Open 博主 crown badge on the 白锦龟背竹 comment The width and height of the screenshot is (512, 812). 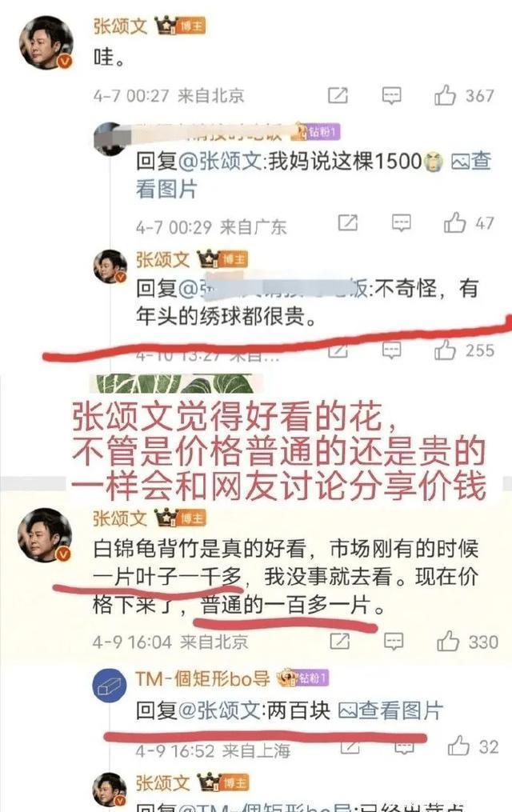pyautogui.click(x=180, y=518)
